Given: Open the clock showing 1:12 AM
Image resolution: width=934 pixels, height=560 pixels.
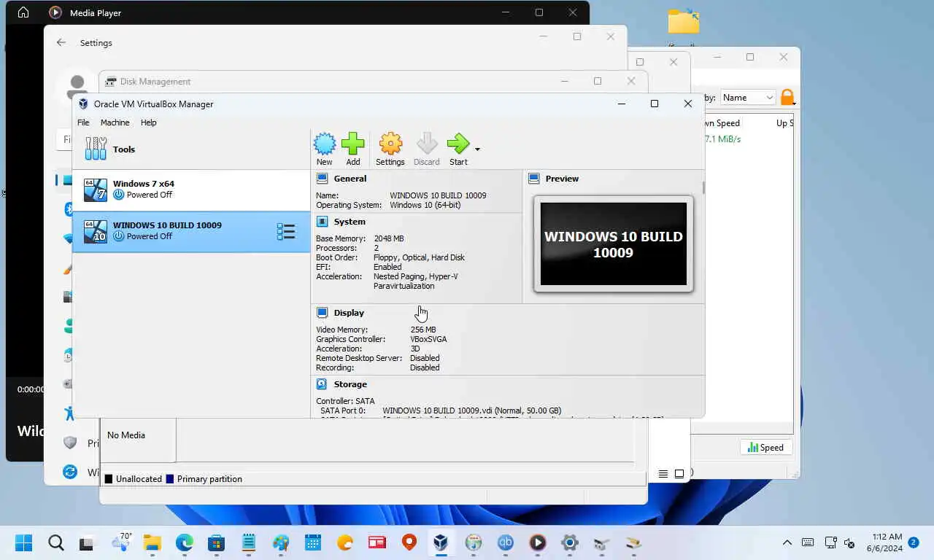Looking at the screenshot, I should point(884,542).
